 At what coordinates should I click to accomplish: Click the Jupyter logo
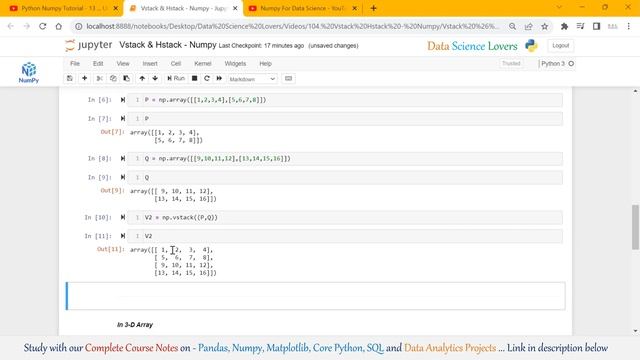click(x=89, y=45)
